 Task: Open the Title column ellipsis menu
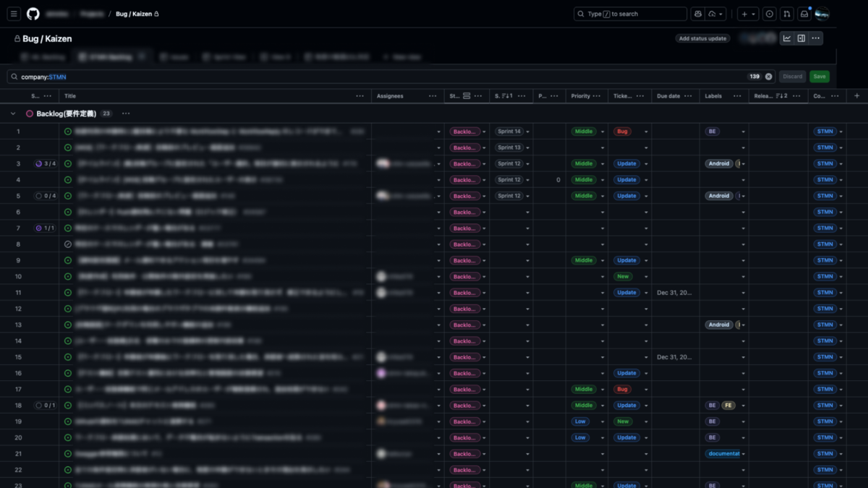point(360,95)
